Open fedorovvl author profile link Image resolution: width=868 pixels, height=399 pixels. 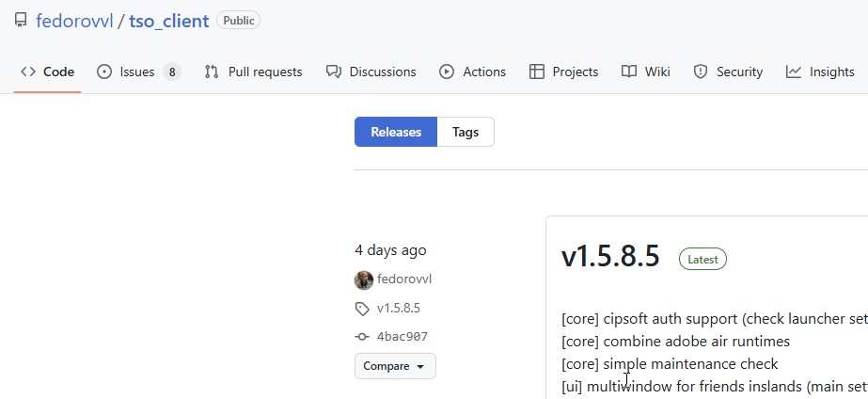404,279
